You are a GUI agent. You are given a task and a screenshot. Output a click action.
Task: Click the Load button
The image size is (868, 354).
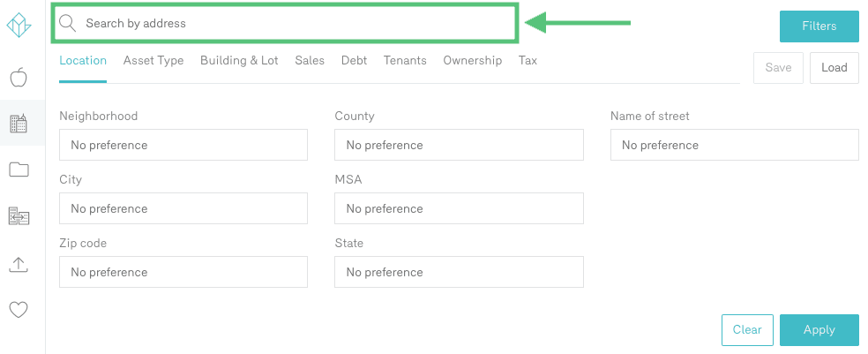[834, 68]
